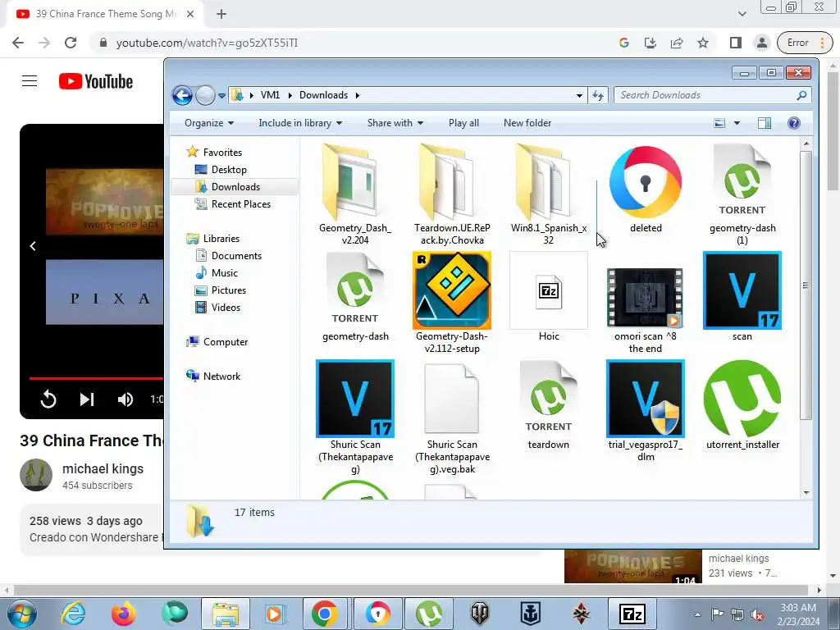840x630 pixels.
Task: Click the taskbar volume muted icon
Action: click(x=757, y=614)
